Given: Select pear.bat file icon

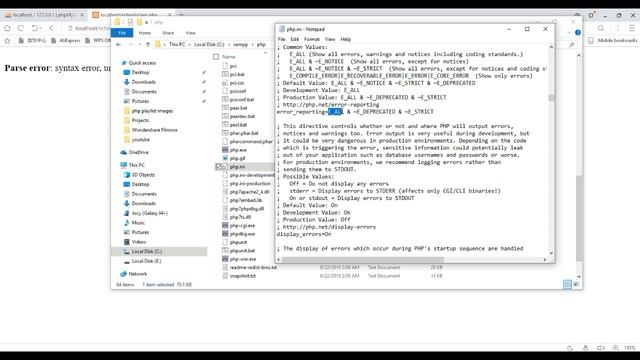Looking at the screenshot, I should [x=225, y=108].
